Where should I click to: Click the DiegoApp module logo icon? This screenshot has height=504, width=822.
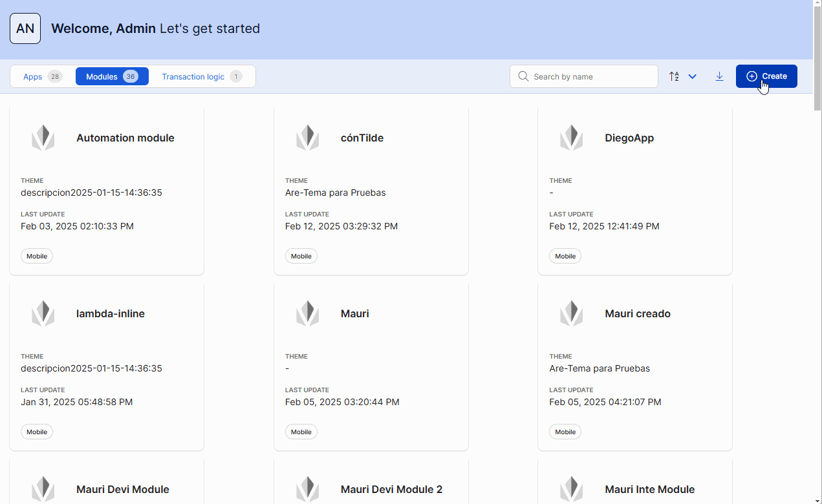click(572, 138)
